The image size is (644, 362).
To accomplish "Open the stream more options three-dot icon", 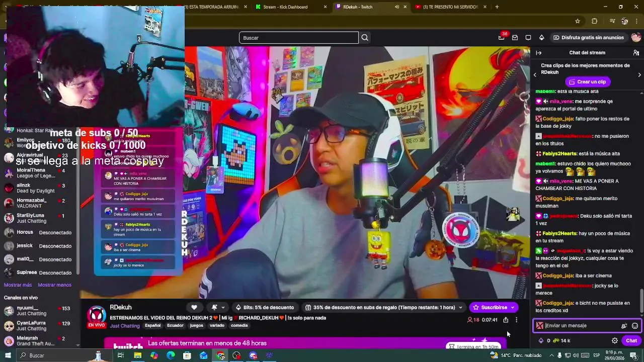I will point(516,320).
